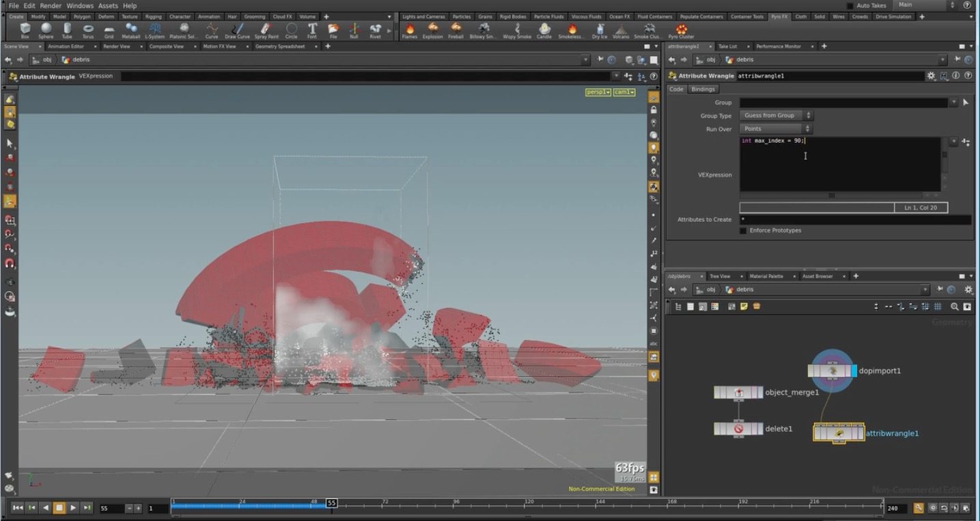Open the Assets menu
This screenshot has height=521, width=980.
(108, 5)
